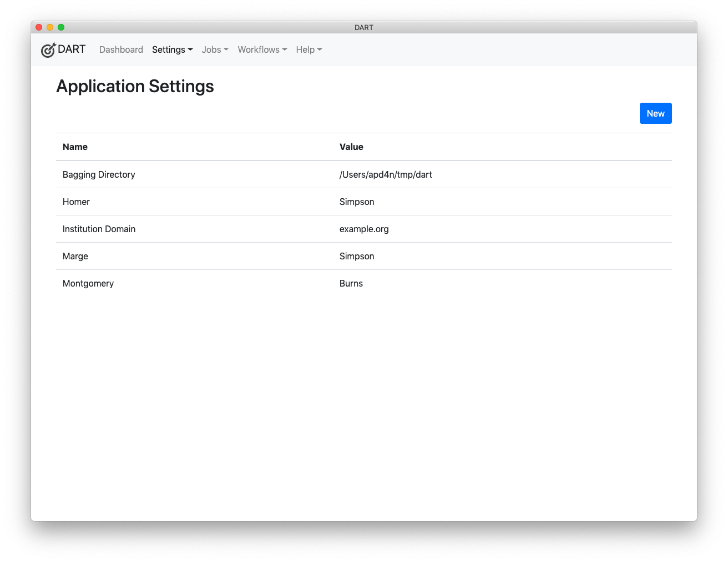
Task: Click the value /Users/apd4n/tmp/dart
Action: 386,174
